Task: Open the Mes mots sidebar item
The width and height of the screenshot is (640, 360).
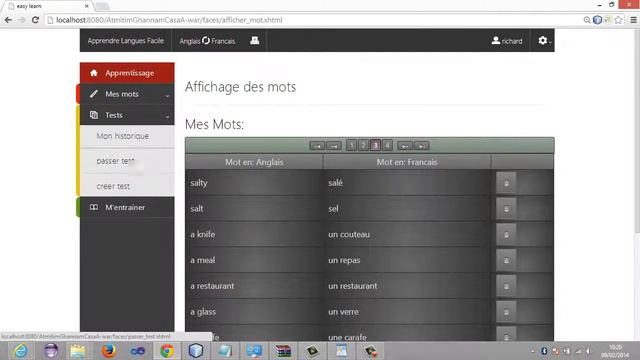Action: [x=127, y=94]
